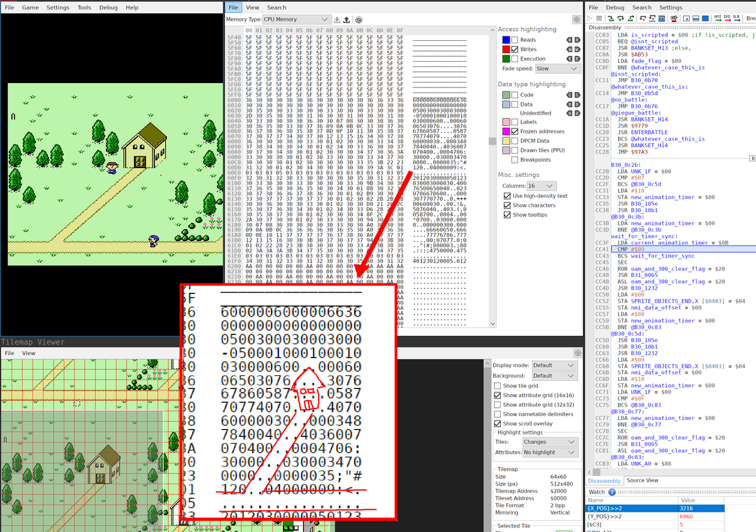The height and width of the screenshot is (532, 756).
Task: Click the Step Back Scanline icon
Action: pos(652,18)
